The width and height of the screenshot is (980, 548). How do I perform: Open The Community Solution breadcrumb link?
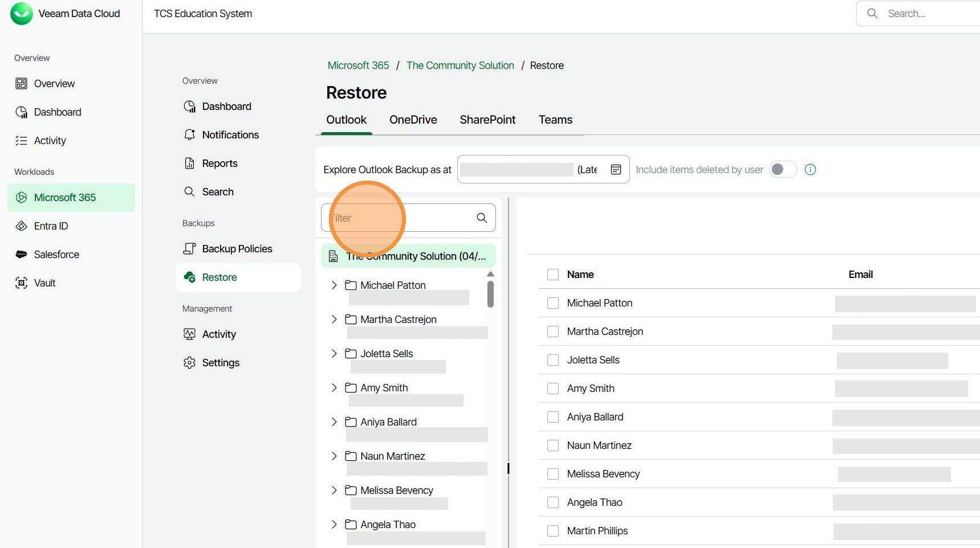coord(460,66)
